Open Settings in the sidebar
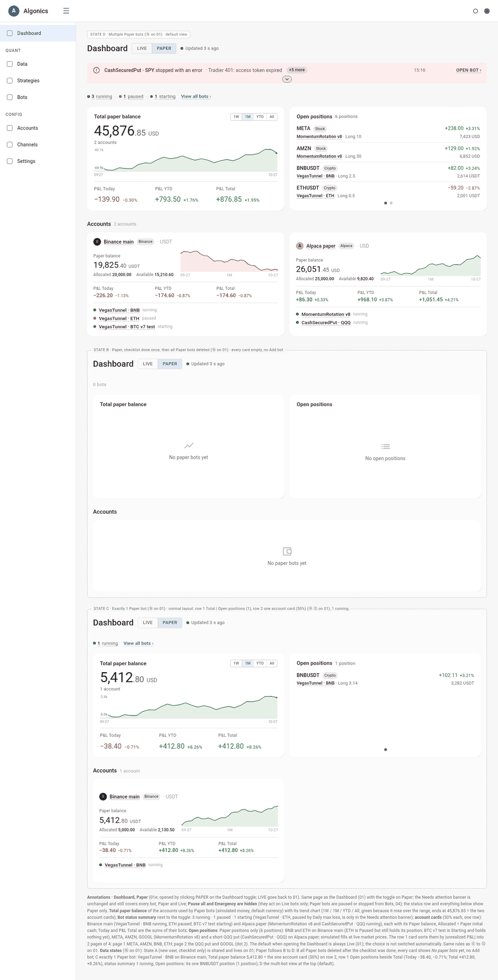Viewport: 498px width, 980px height. pyautogui.click(x=38, y=161)
